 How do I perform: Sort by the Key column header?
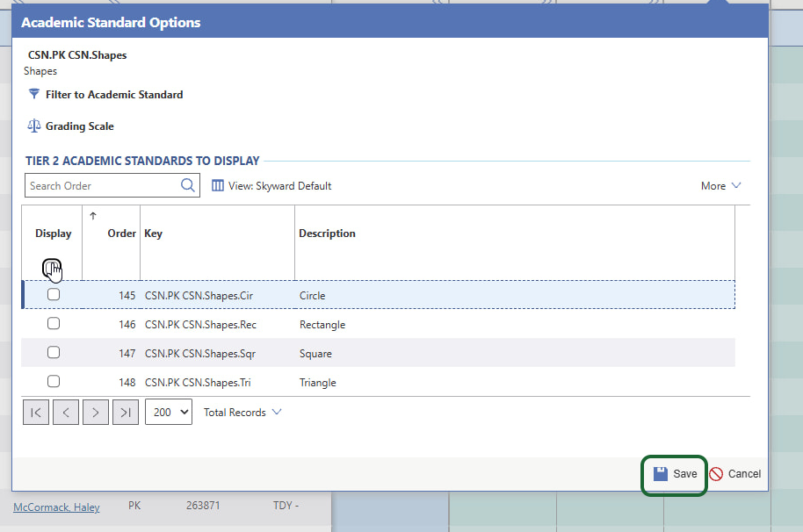point(153,234)
